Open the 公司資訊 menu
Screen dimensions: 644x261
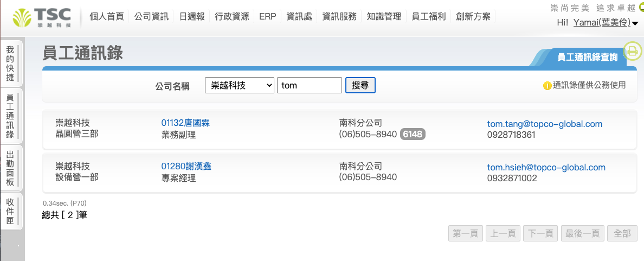coord(152,16)
